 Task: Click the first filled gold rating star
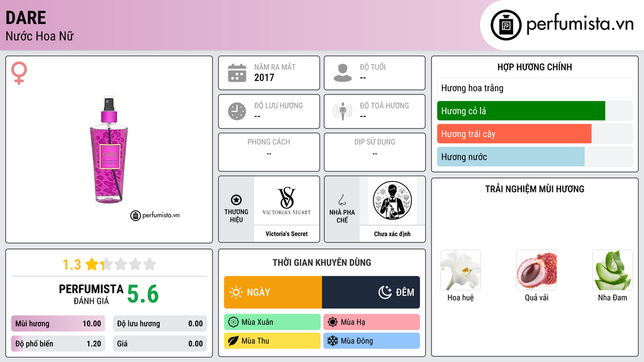click(x=92, y=264)
